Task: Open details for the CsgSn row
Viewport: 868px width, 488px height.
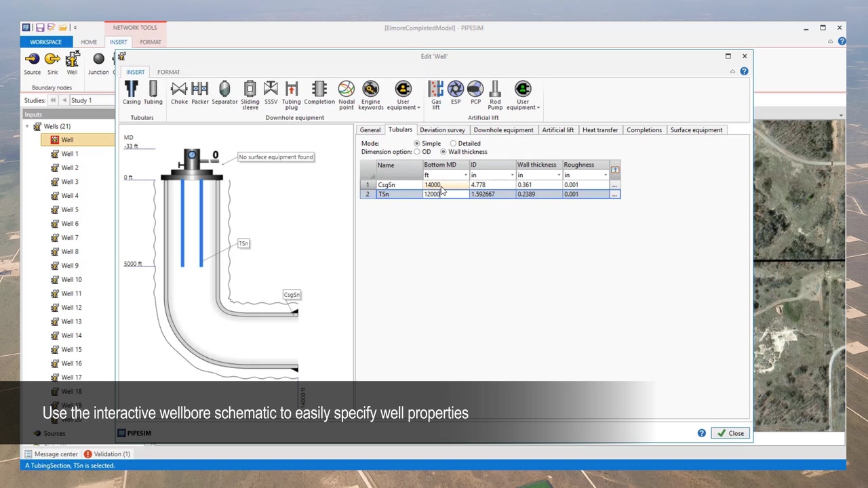Action: (614, 185)
